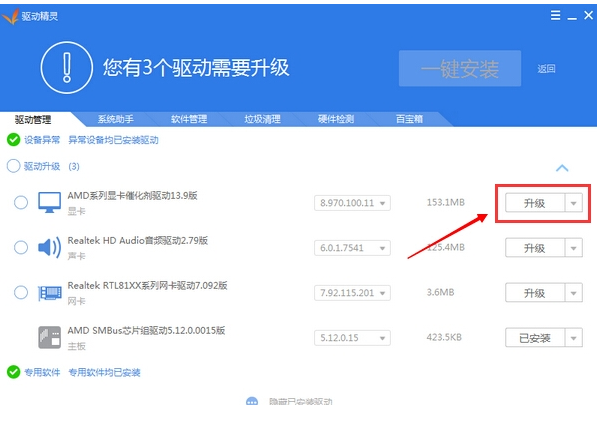Viewport: 600px width, 434px height.
Task: Select the Realtek RTL81XX driver radio button
Action: [x=21, y=293]
